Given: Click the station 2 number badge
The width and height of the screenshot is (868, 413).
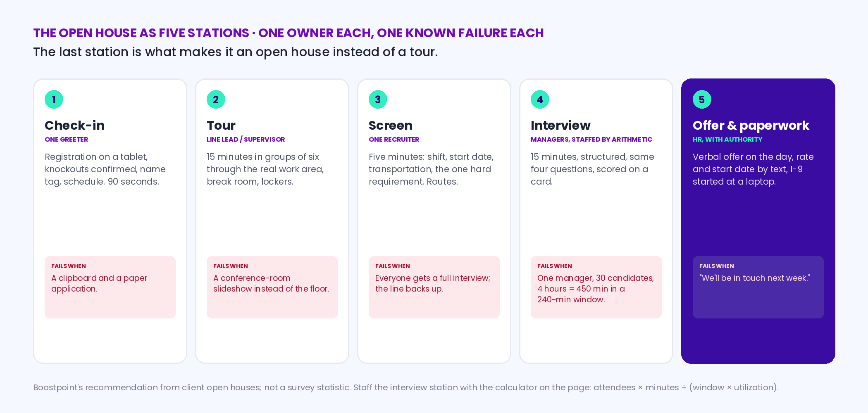Looking at the screenshot, I should coord(216,100).
